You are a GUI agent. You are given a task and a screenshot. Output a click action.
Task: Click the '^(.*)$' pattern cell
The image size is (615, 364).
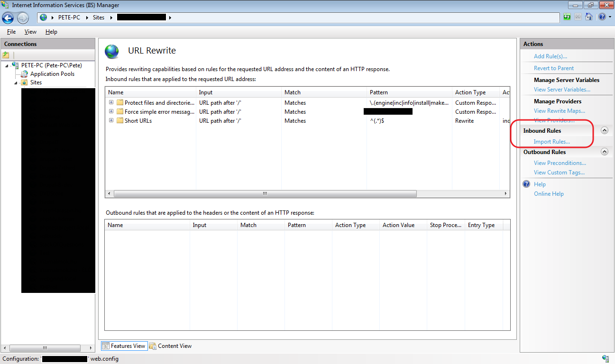(x=377, y=121)
